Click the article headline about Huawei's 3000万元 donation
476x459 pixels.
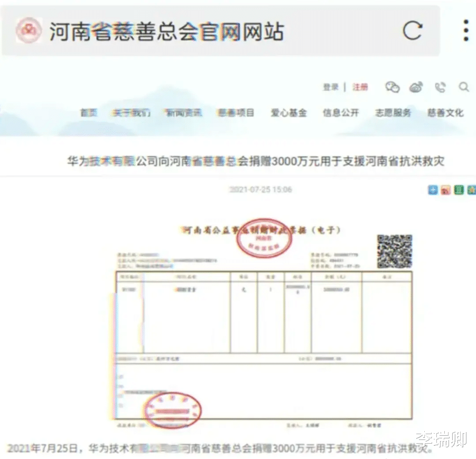[x=256, y=161]
